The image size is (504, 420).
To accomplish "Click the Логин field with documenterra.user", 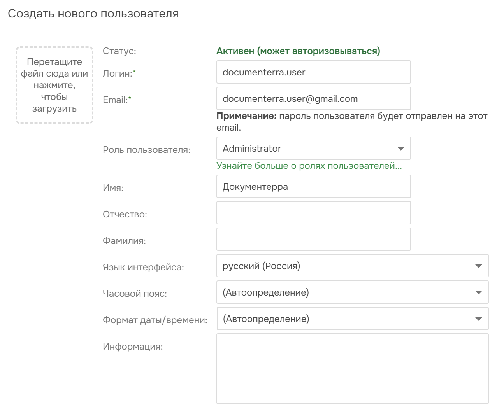I will [x=313, y=72].
